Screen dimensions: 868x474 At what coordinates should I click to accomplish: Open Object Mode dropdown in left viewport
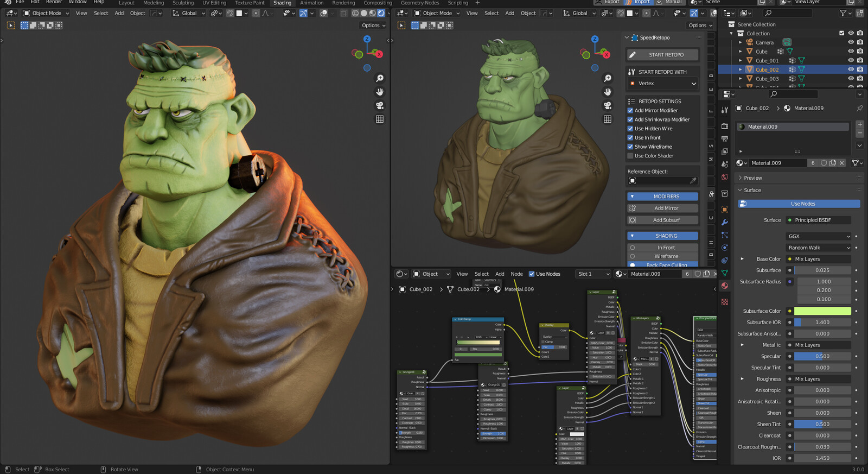click(46, 13)
